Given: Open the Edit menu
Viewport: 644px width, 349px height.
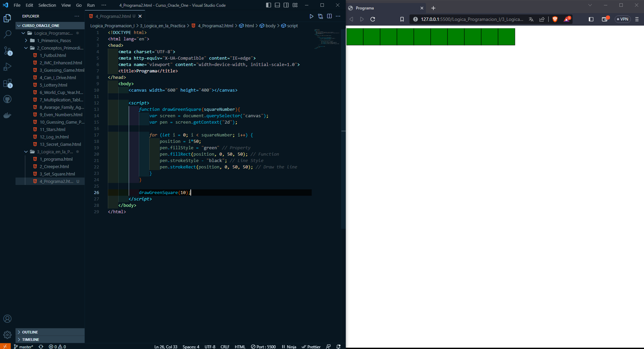Looking at the screenshot, I should [x=29, y=5].
